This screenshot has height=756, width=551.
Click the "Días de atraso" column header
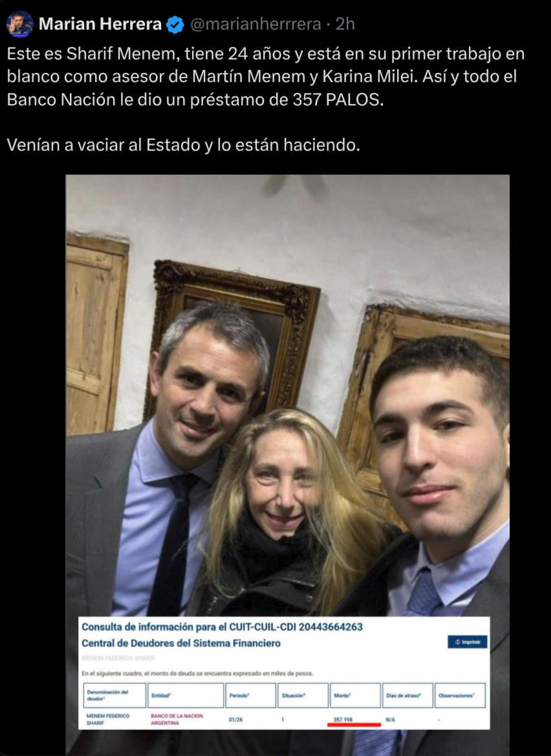[x=407, y=695]
